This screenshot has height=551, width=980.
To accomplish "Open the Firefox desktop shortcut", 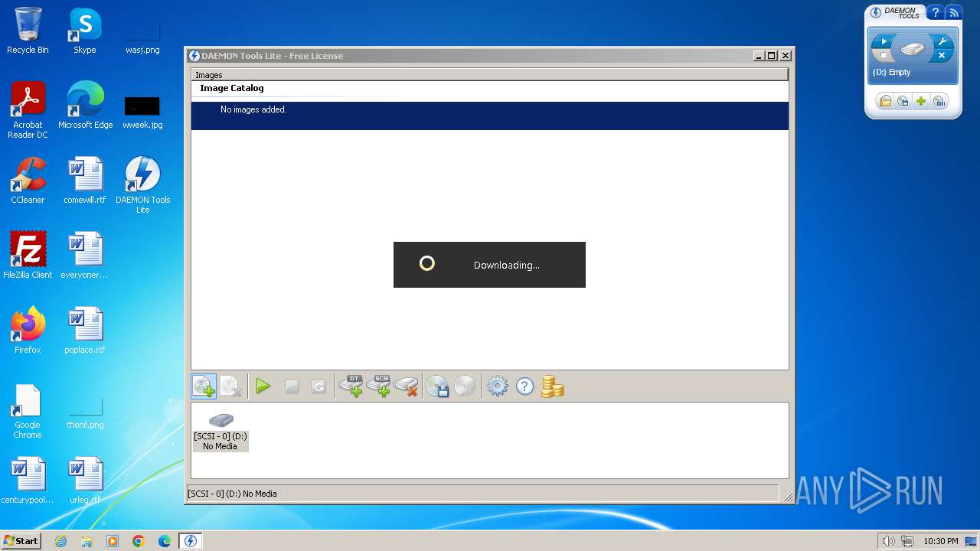I will point(28,331).
